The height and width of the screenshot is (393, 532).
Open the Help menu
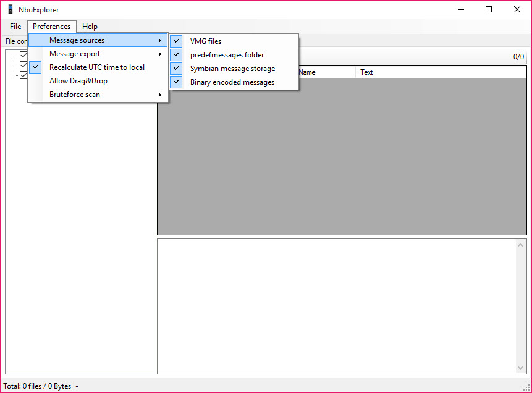[x=90, y=27]
